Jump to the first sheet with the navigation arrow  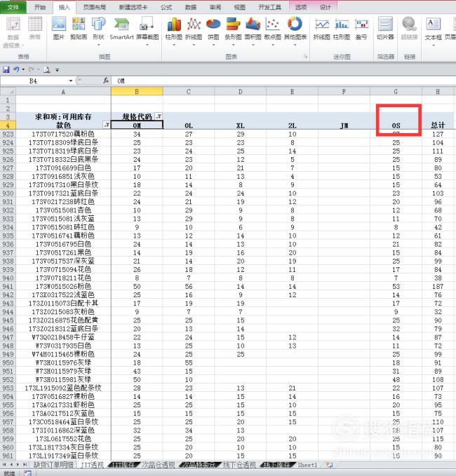tap(4, 465)
